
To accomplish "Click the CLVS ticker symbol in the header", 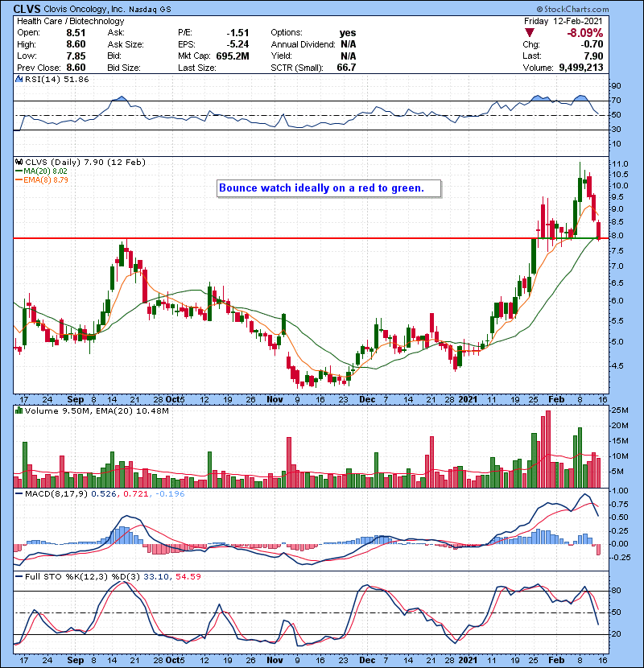I will [x=27, y=9].
